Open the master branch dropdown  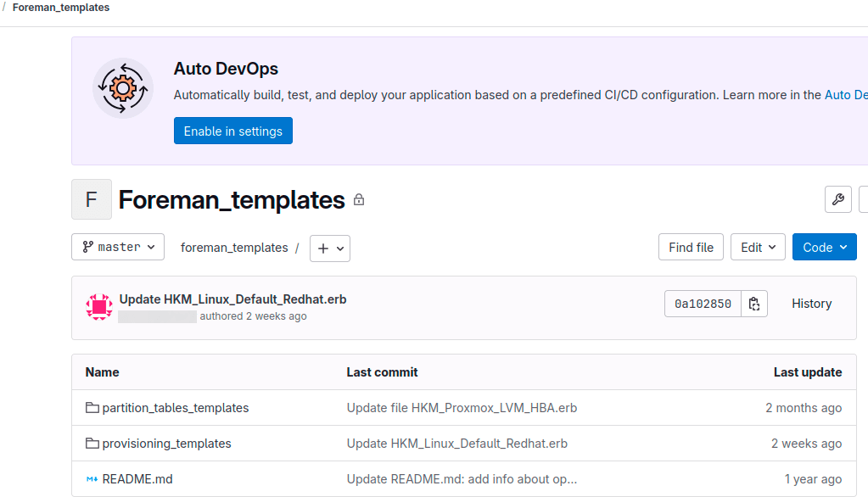click(x=118, y=247)
